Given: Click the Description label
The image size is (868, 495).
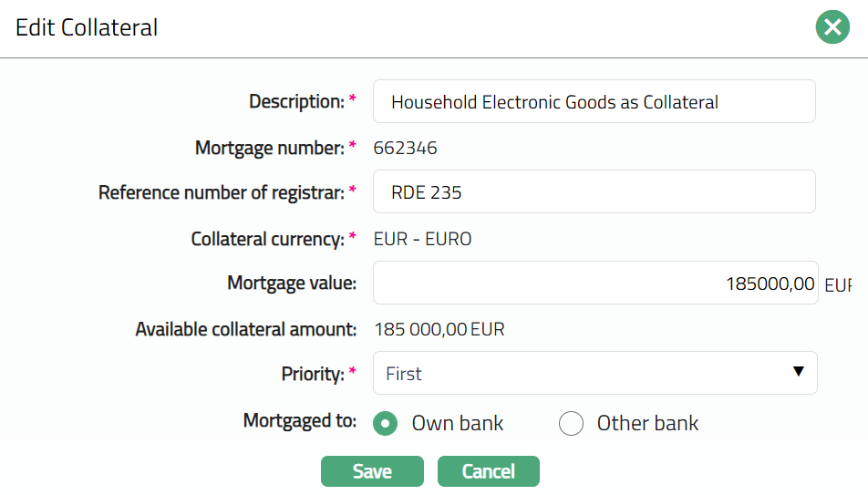Looking at the screenshot, I should coord(296,101).
